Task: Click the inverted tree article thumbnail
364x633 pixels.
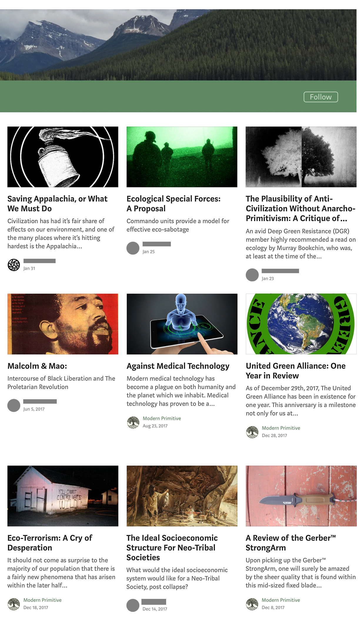Action: tap(301, 157)
